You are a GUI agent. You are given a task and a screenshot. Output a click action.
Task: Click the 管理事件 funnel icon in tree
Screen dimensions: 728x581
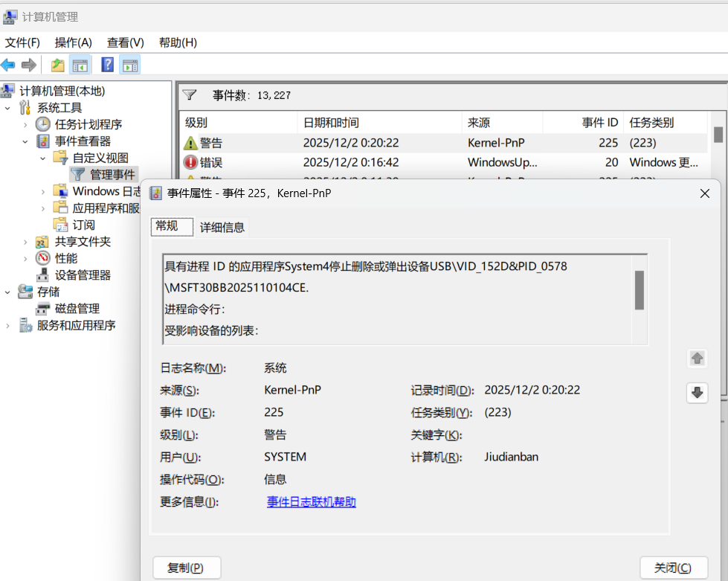[x=77, y=175]
